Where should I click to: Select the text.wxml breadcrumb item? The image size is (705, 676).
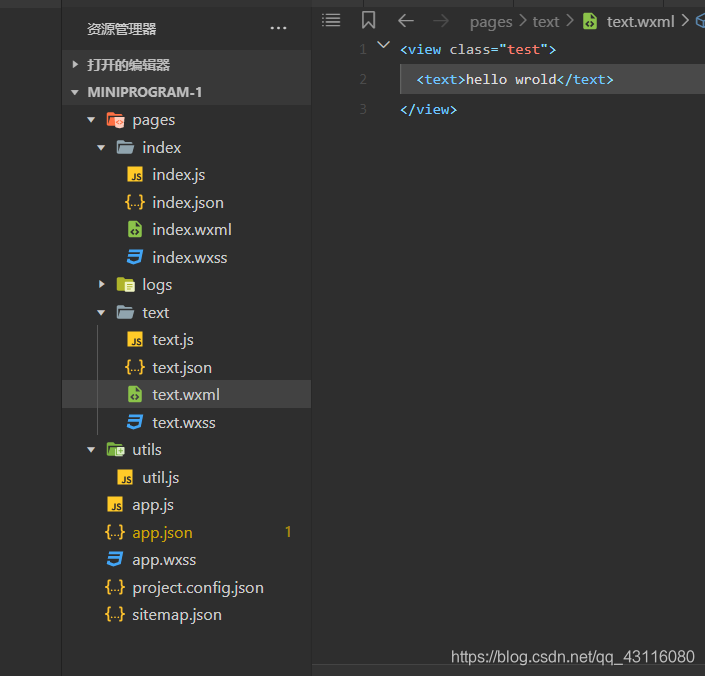tap(640, 22)
